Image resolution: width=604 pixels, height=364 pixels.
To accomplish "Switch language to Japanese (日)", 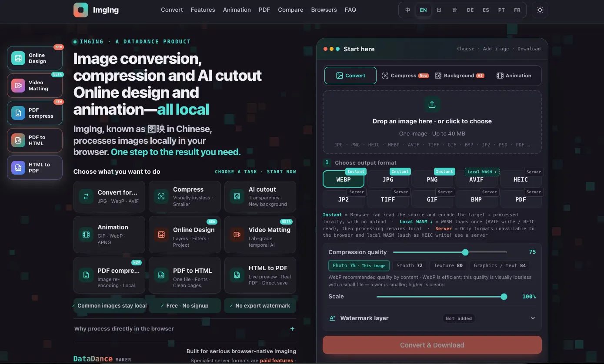I will 439,10.
